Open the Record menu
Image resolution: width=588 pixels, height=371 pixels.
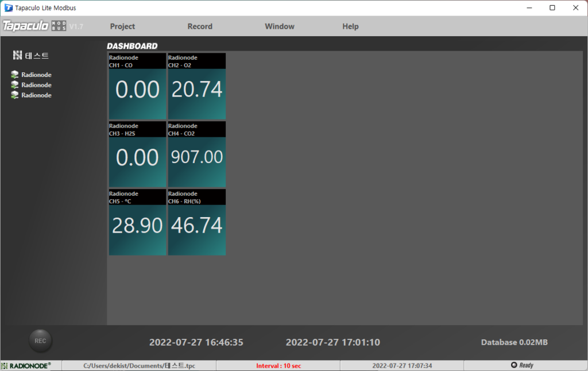tap(200, 26)
